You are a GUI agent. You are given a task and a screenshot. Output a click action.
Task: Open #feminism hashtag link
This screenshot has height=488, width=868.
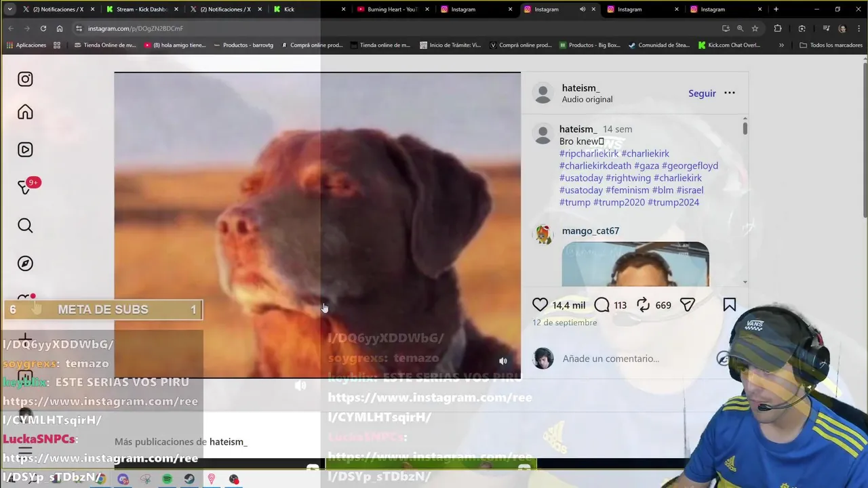tap(627, 190)
